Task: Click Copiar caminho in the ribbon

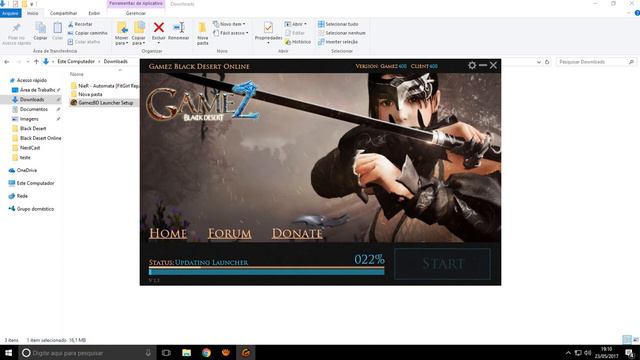Action: 87,33
